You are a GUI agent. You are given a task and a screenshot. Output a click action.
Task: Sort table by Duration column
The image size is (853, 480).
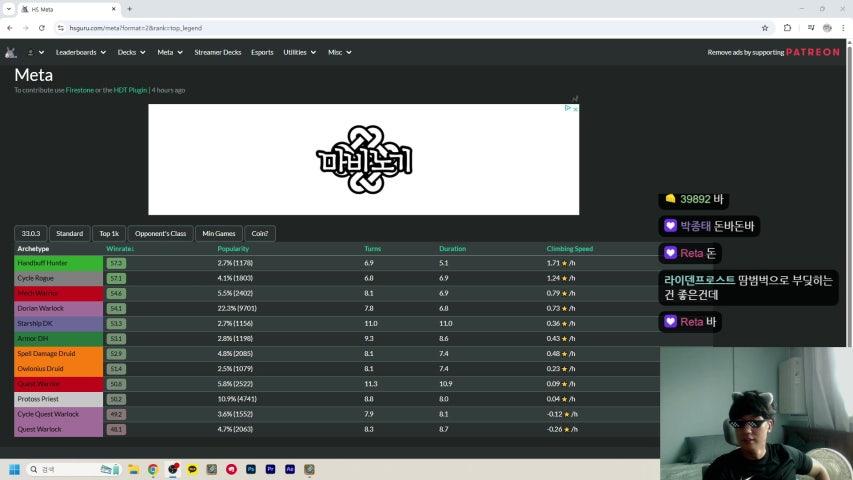(x=453, y=249)
